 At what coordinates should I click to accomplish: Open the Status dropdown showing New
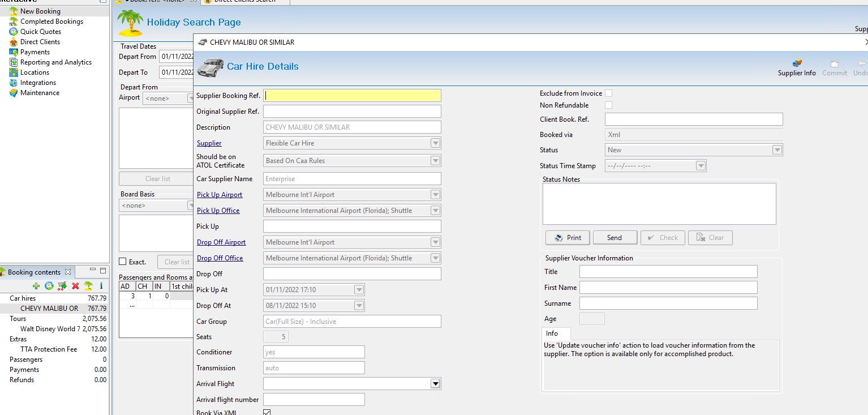[777, 150]
